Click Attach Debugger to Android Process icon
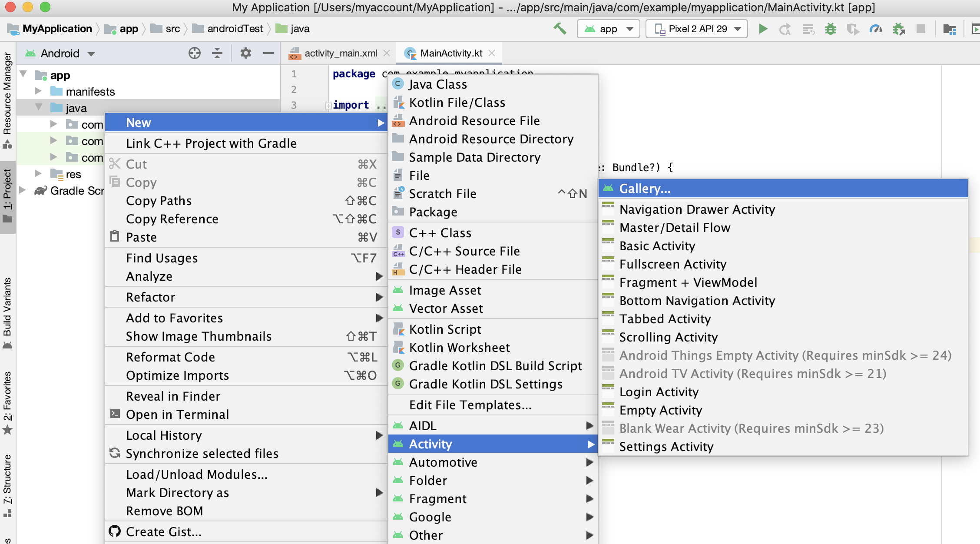The width and height of the screenshot is (980, 544). [x=898, y=29]
